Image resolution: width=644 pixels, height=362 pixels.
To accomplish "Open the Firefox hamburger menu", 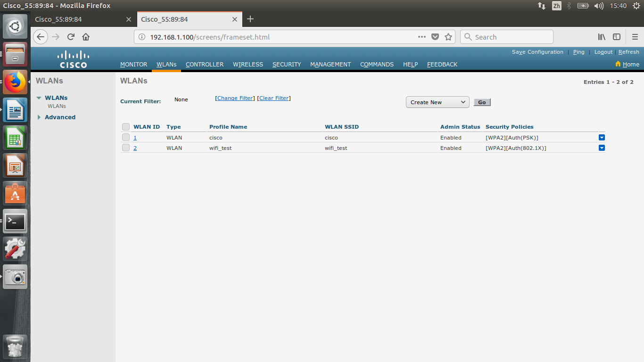I will click(635, 37).
